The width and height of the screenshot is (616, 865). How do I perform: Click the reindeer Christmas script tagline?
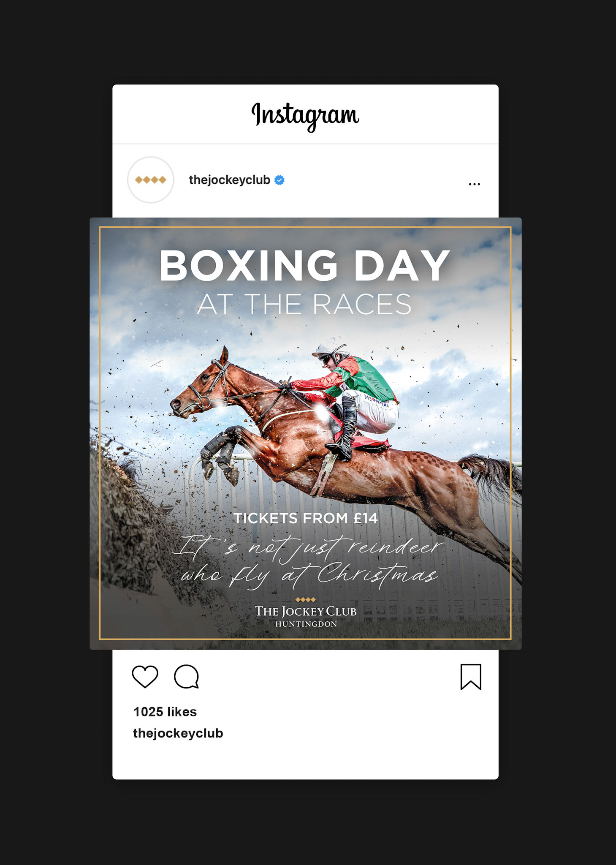[307, 562]
